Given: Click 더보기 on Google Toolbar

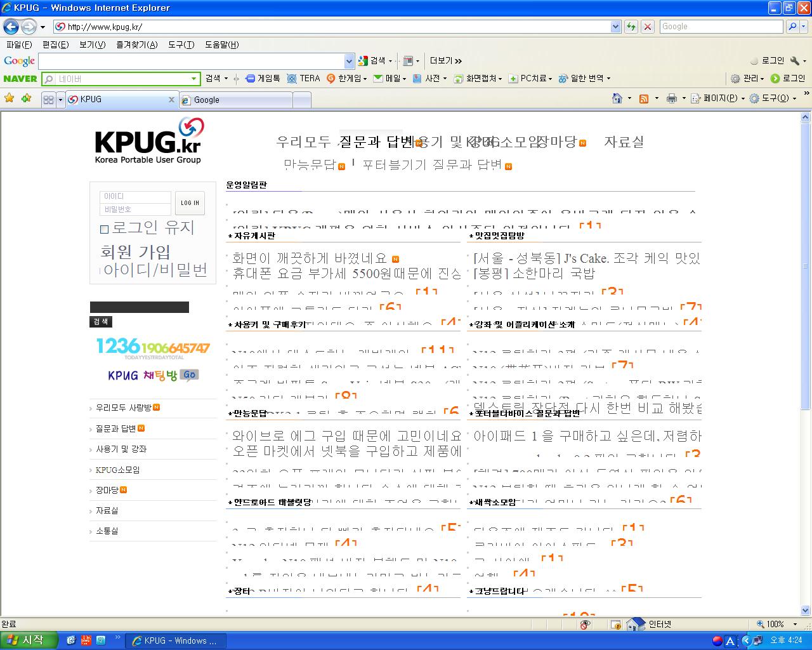Looking at the screenshot, I should (445, 61).
